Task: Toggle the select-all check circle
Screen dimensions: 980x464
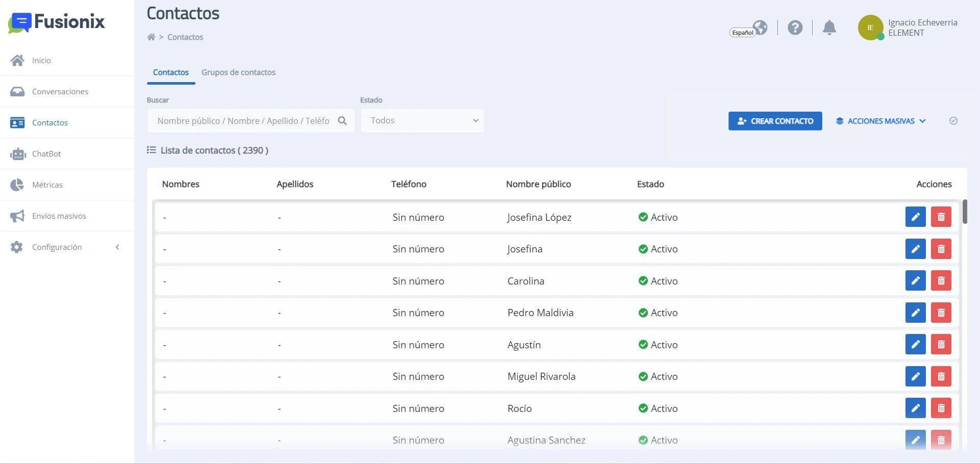Action: click(x=953, y=121)
